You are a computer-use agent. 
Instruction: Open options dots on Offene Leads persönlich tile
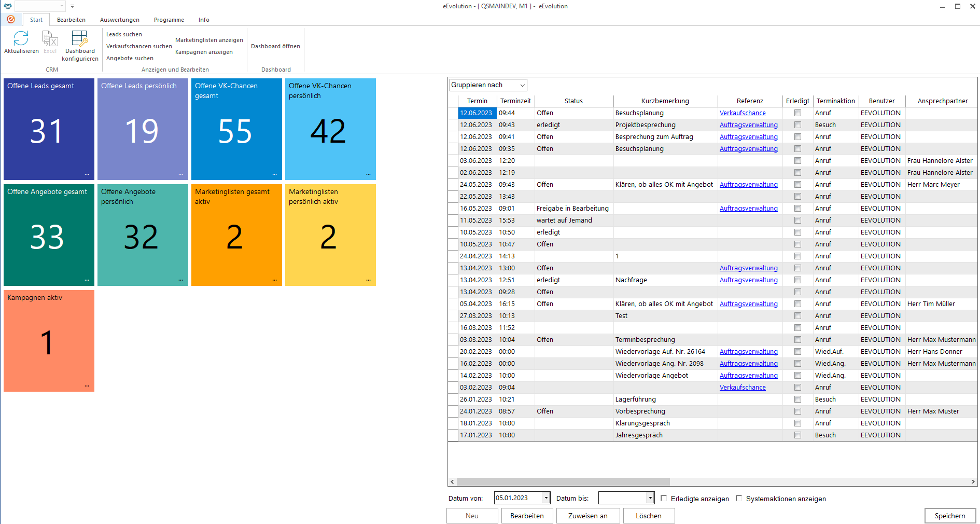click(180, 174)
